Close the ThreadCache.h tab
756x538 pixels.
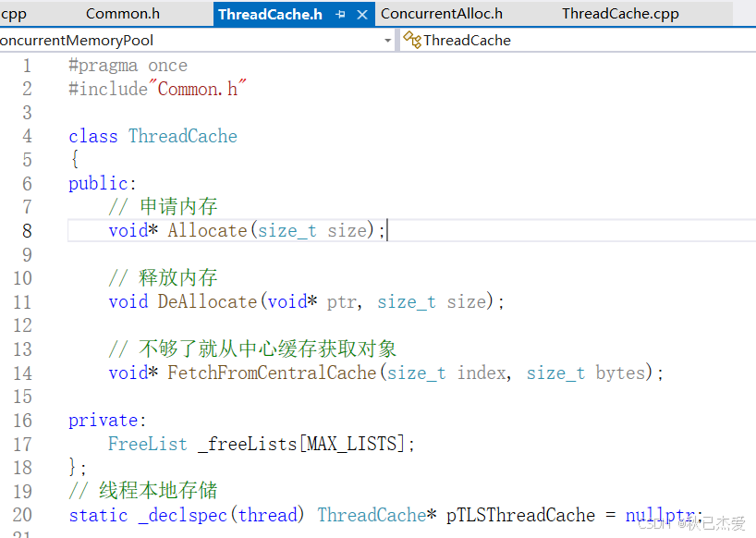pyautogui.click(x=362, y=15)
